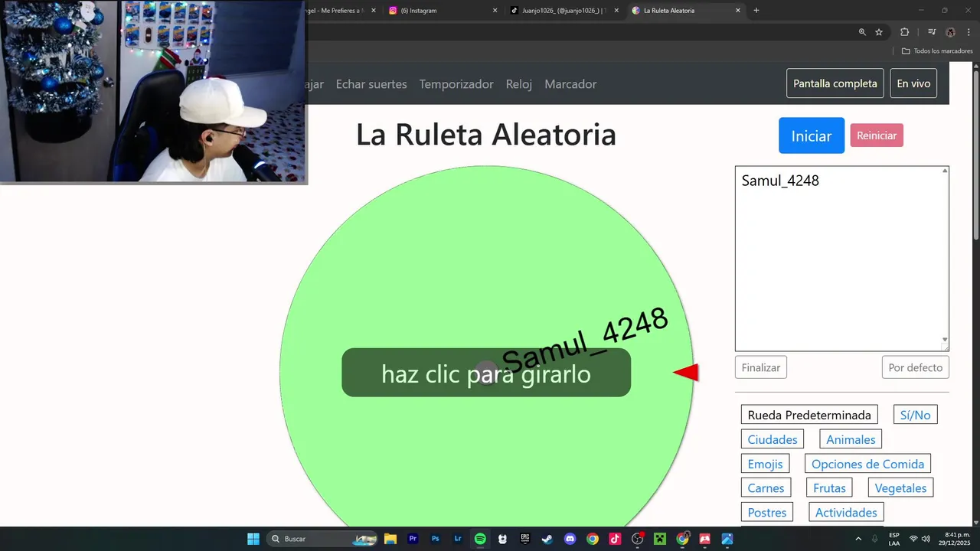Open the Reloj nav item

[x=519, y=84]
